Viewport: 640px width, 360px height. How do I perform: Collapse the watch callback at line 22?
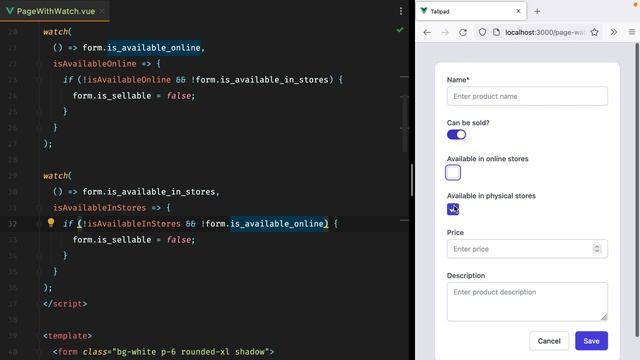point(39,64)
